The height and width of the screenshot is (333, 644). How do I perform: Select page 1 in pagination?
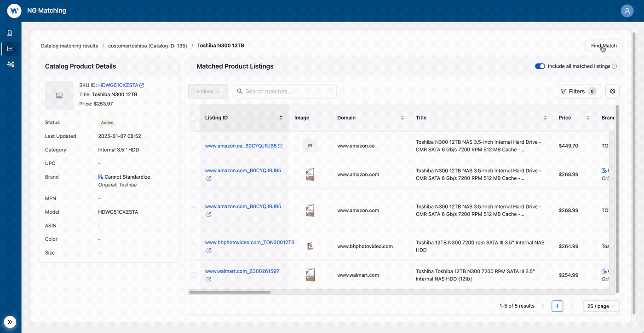[x=557, y=306]
